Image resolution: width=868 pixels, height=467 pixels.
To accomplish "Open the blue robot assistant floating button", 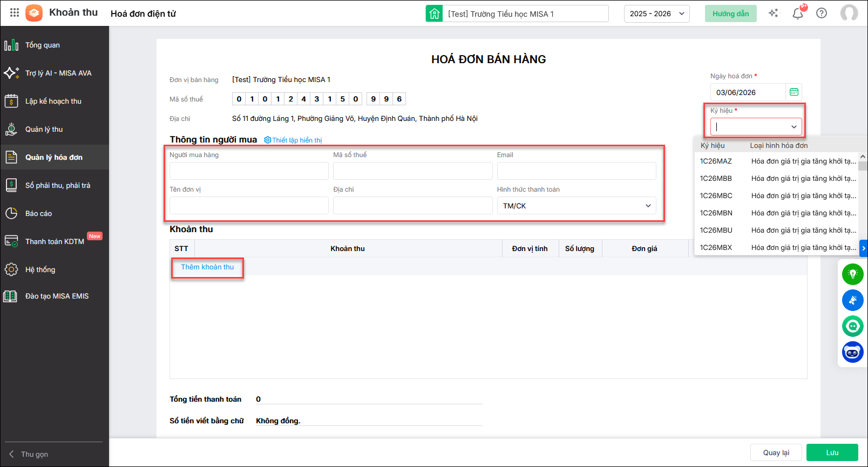I will click(x=853, y=353).
